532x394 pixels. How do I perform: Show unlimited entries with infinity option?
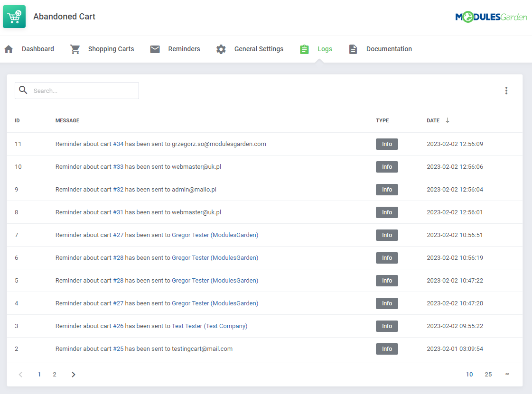click(x=507, y=375)
